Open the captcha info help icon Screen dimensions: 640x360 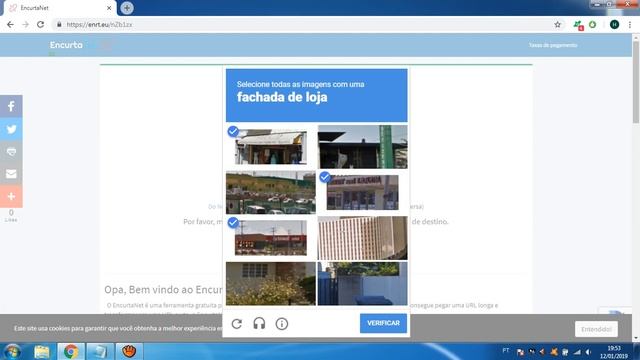click(x=282, y=324)
